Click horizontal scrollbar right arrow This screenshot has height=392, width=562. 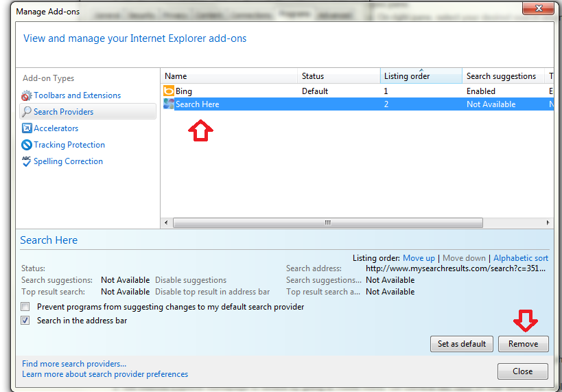click(548, 222)
